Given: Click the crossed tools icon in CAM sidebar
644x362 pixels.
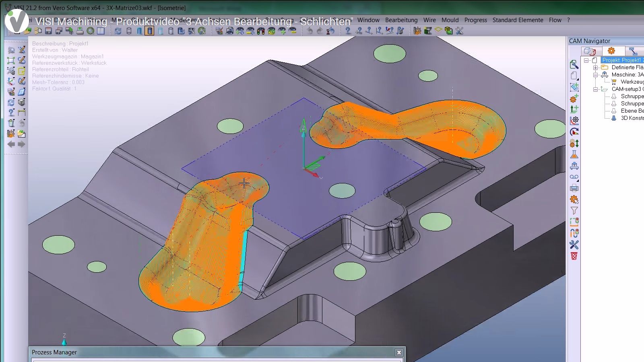Looking at the screenshot, I should tap(574, 245).
